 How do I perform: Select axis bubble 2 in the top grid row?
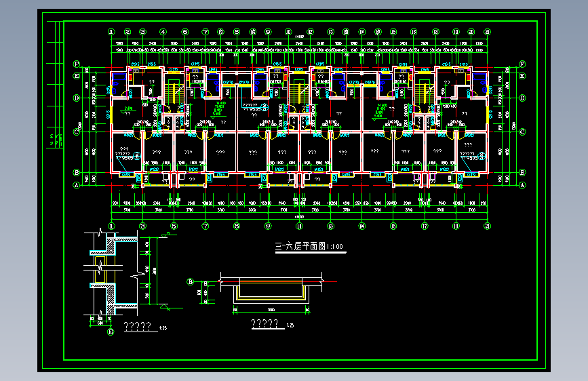[128, 32]
